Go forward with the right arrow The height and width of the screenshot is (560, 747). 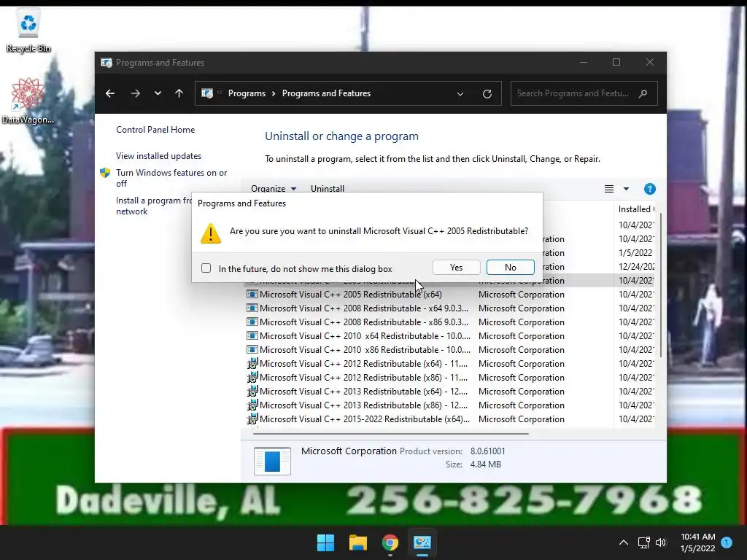[136, 93]
